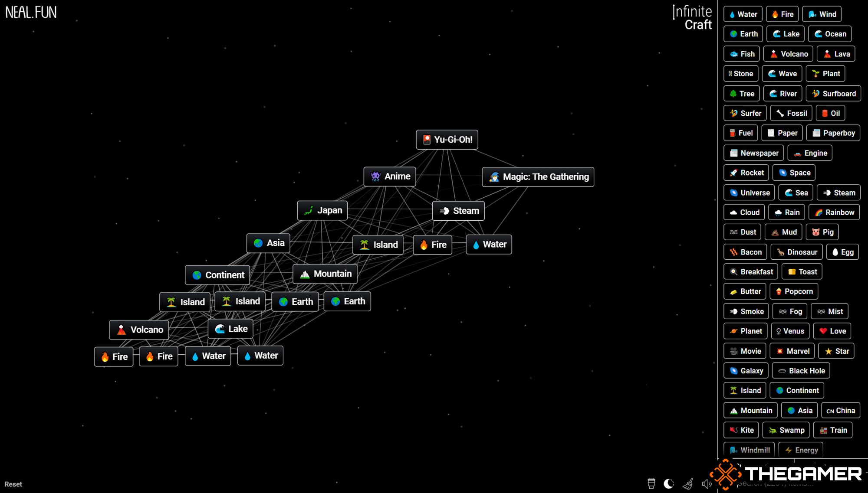Pick Water from the sidebar list
Image resolution: width=868 pixels, height=493 pixels.
coord(743,14)
